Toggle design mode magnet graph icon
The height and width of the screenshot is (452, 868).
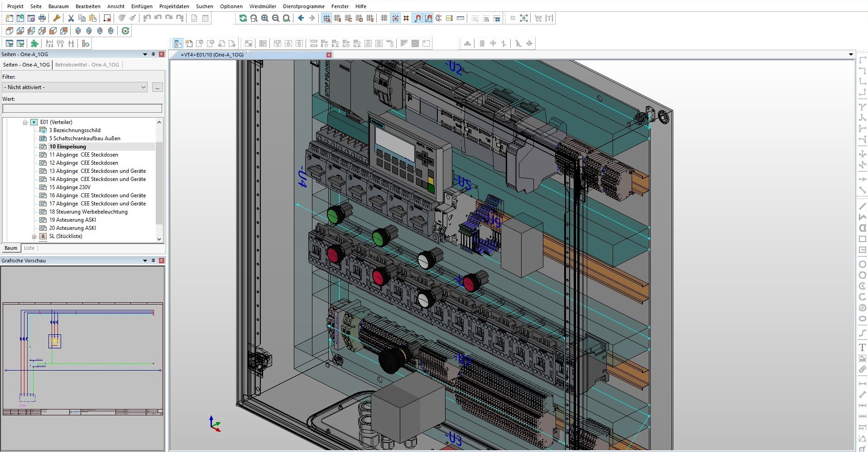tap(428, 18)
